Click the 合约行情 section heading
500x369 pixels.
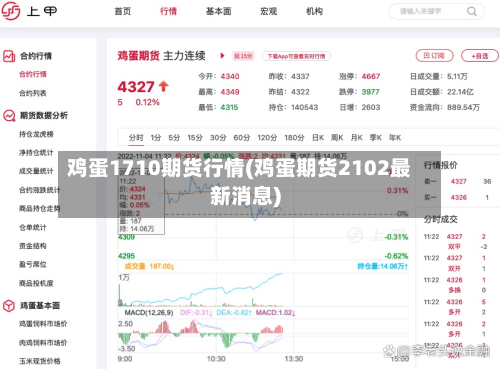point(36,56)
